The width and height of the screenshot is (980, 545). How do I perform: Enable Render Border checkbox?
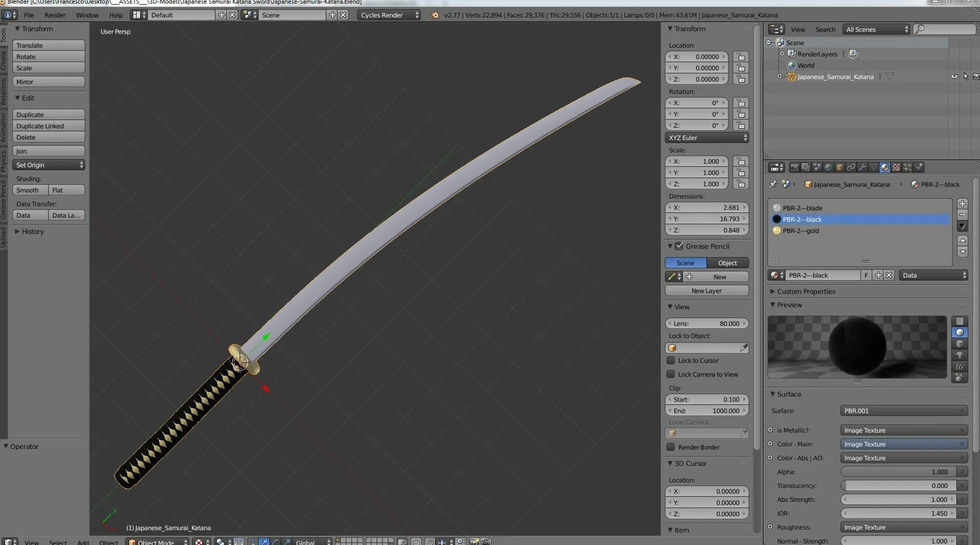point(671,447)
